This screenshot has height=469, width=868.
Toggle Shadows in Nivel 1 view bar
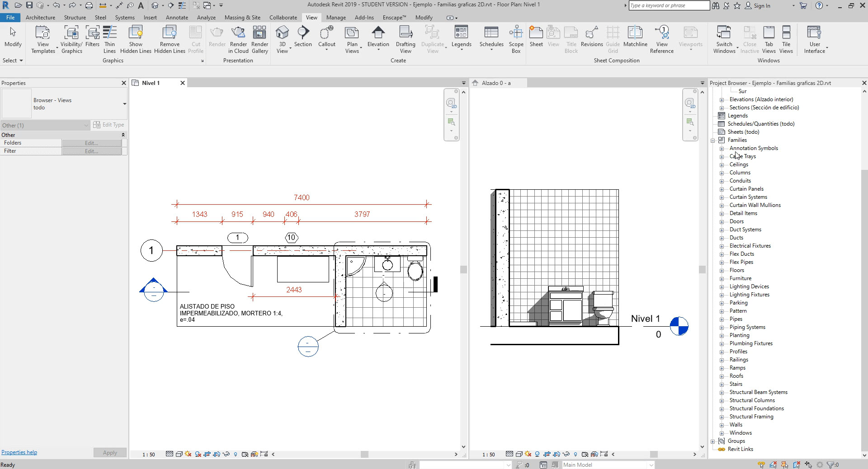click(x=198, y=454)
